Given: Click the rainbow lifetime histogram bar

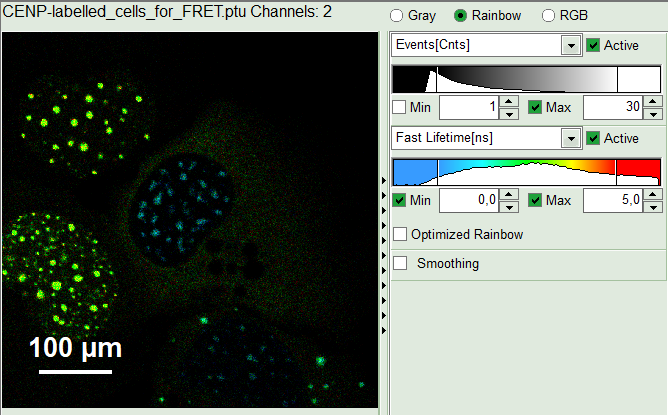Looking at the screenshot, I should pos(526,171).
